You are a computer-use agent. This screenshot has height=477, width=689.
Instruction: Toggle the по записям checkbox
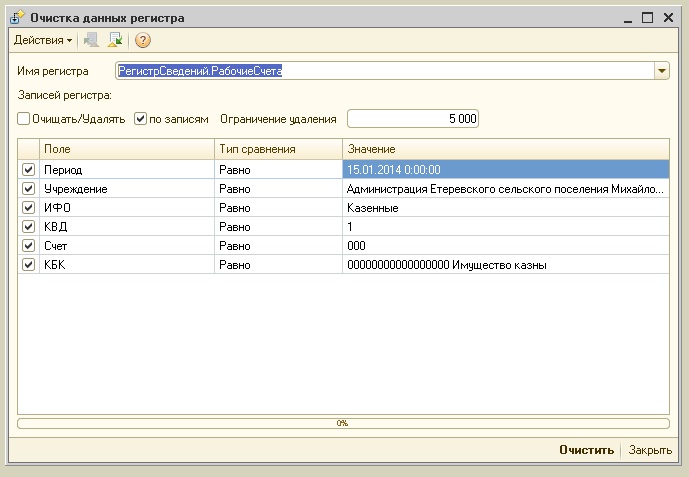point(140,119)
